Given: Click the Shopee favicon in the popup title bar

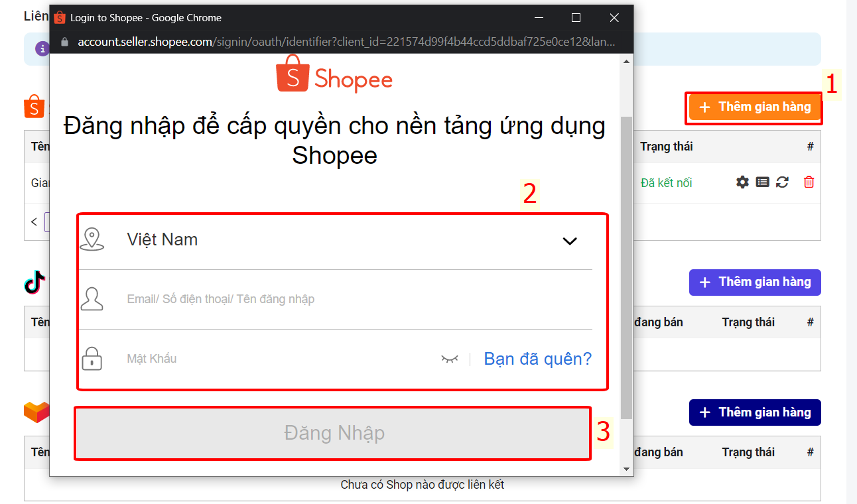Looking at the screenshot, I should [x=60, y=18].
